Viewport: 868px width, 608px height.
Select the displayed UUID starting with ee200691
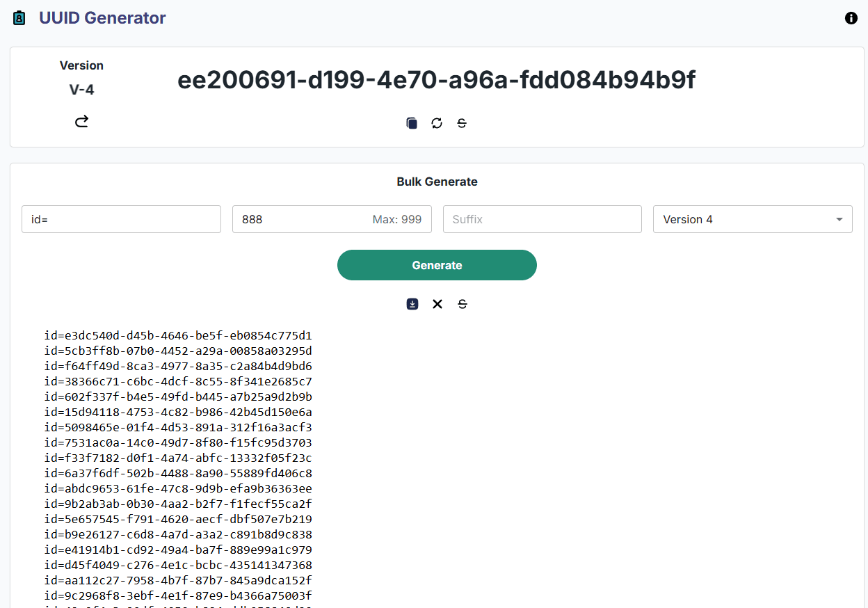[x=437, y=79]
